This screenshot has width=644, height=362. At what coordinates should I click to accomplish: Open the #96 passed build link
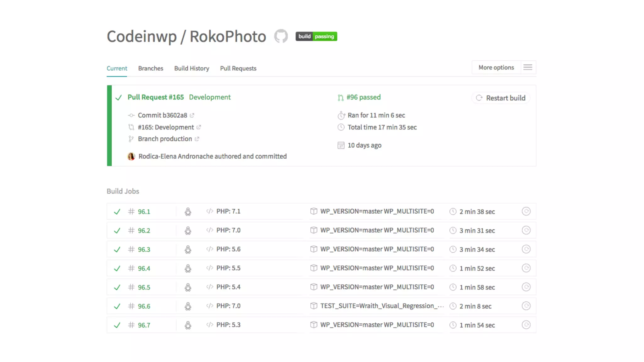click(x=363, y=97)
